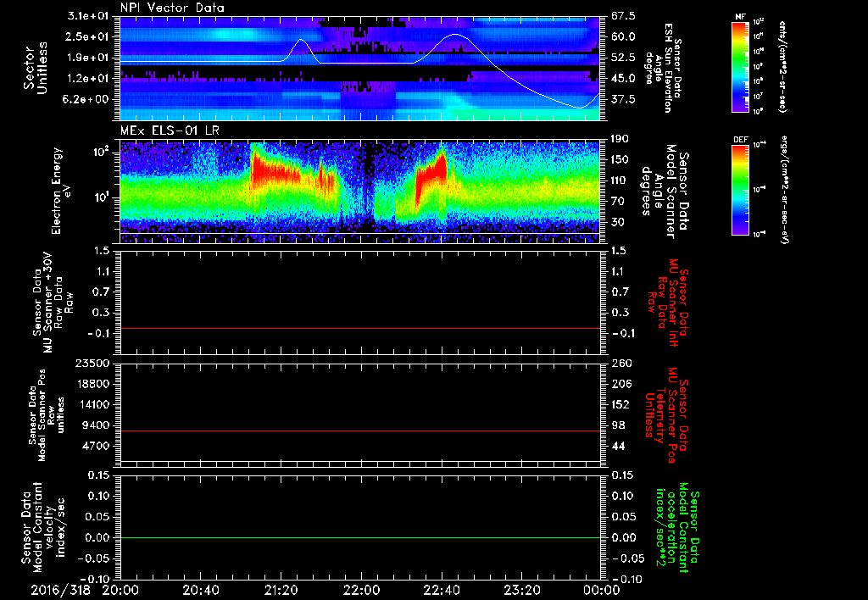Viewport: 868px width, 600px height.
Task: Click the green line in the velocity panel
Action: click(x=359, y=537)
